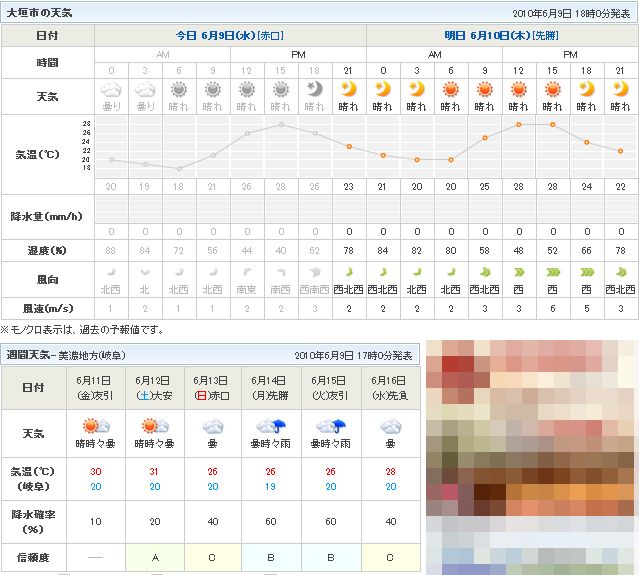Click 6月12日 sunny-with-clouds weekly icon
The height and width of the screenshot is (575, 639).
click(x=155, y=426)
